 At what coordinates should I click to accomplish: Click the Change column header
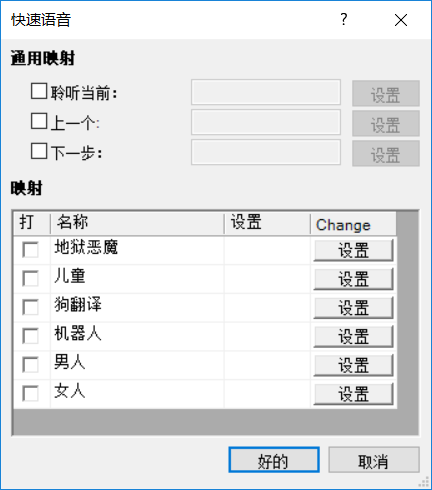353,224
